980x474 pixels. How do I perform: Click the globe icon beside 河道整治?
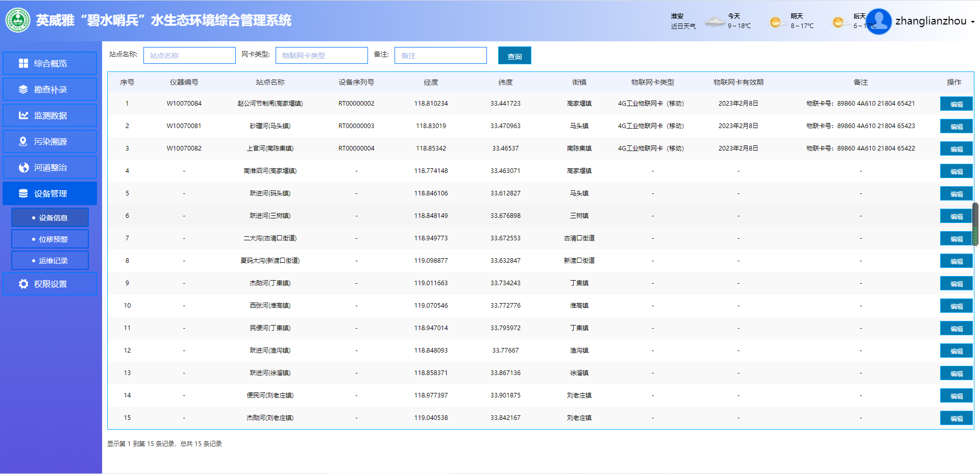point(23,167)
